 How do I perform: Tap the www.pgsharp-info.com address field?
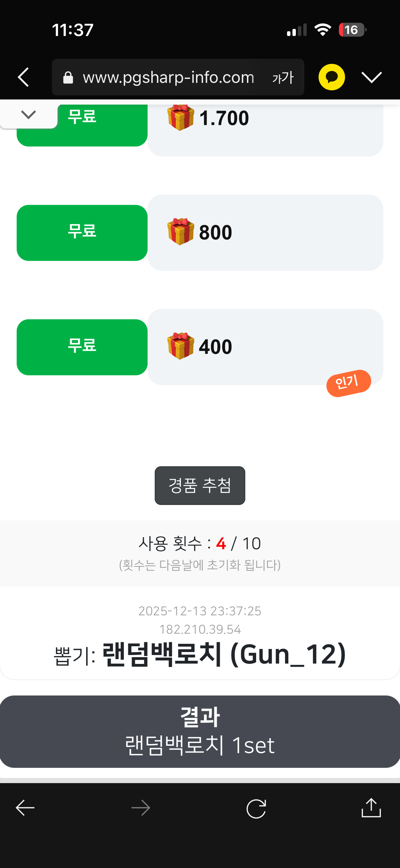(168, 77)
